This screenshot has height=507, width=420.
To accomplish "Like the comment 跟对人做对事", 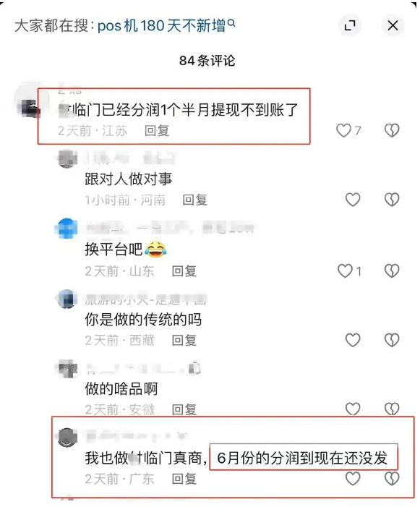I will click(x=353, y=200).
